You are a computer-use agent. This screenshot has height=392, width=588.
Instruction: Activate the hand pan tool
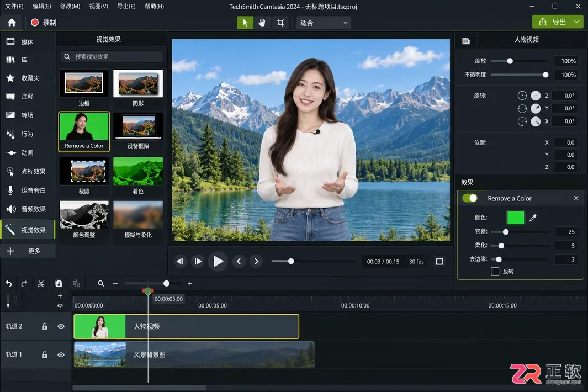pos(262,23)
